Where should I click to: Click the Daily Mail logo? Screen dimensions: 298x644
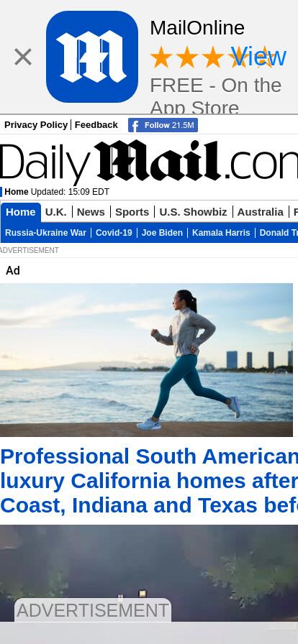(x=149, y=161)
